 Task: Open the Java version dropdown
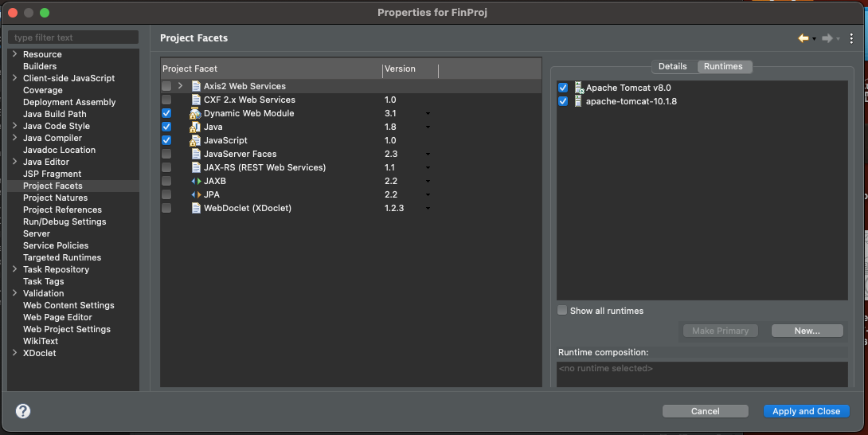pos(428,127)
